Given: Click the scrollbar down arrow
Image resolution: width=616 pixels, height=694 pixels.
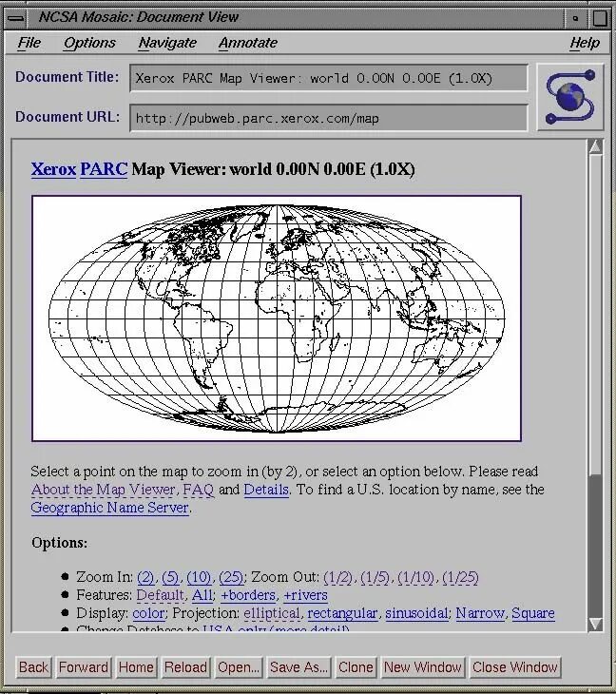Looking at the screenshot, I should coord(596,624).
